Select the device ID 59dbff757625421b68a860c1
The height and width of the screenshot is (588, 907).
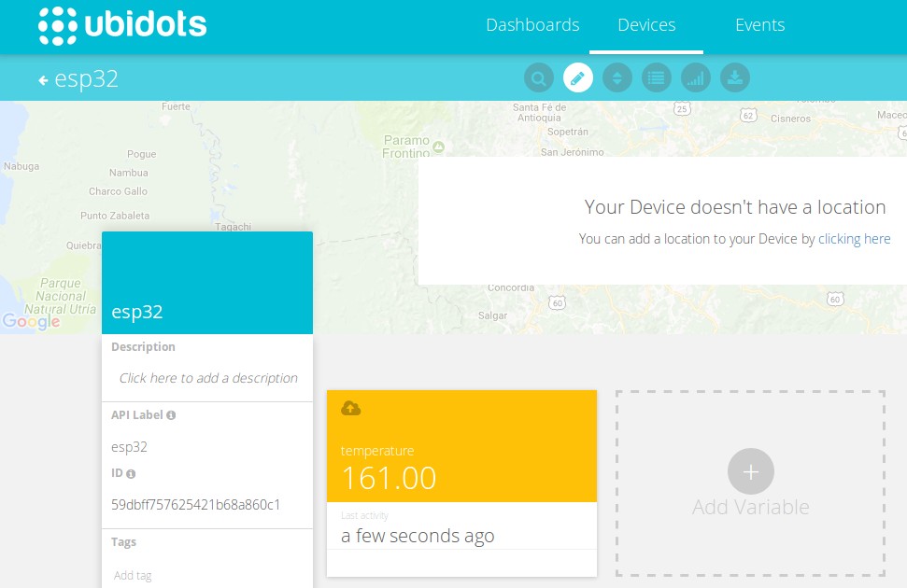(195, 505)
